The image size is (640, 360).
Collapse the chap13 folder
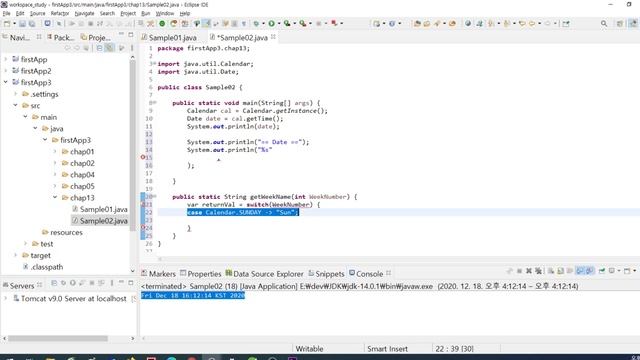tap(55, 198)
